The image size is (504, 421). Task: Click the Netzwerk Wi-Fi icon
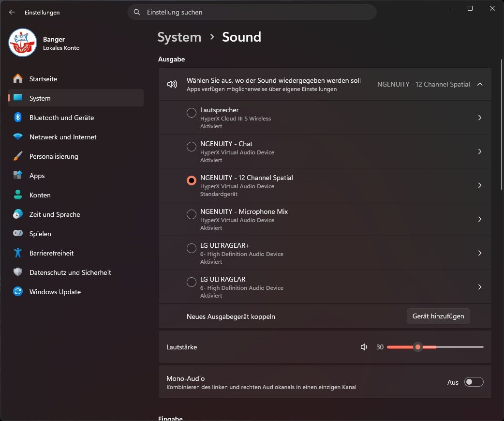pyautogui.click(x=18, y=136)
